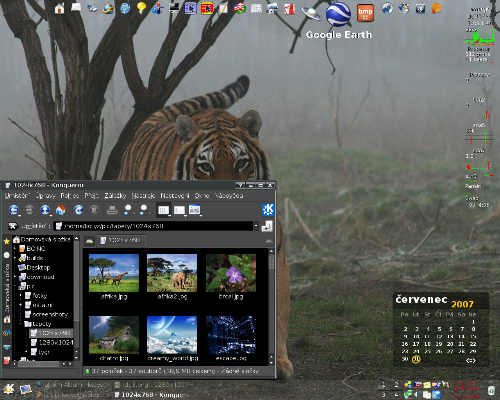Open the location bar history dropdown
Screen dimensions: 500x400
(256, 226)
